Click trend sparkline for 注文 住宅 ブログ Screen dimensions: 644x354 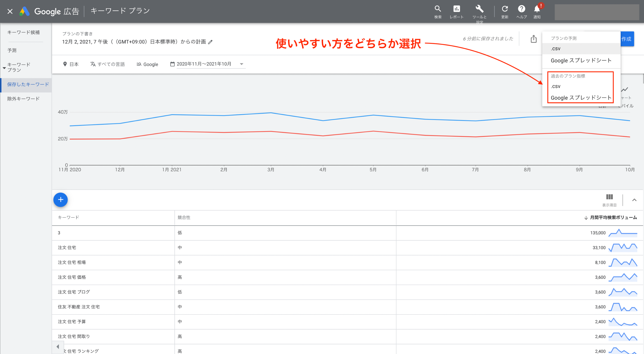click(623, 292)
